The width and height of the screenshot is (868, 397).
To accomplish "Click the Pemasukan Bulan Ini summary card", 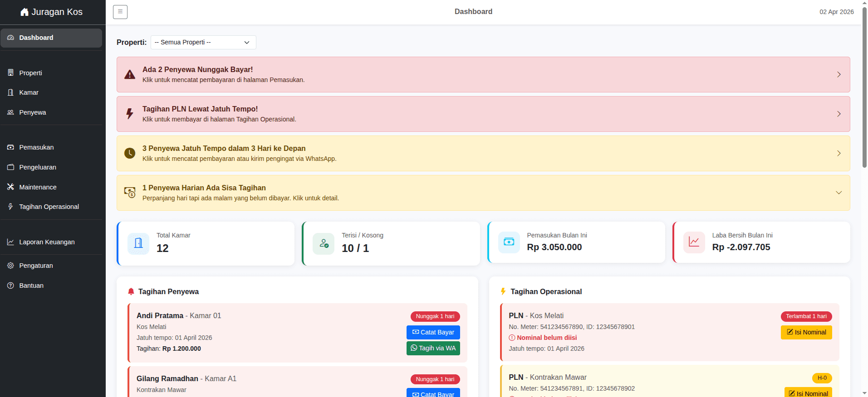I will coord(576,242).
